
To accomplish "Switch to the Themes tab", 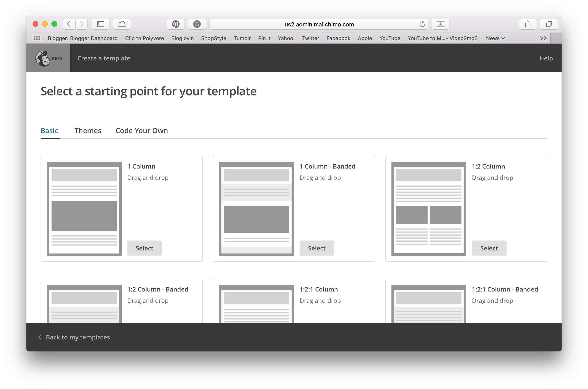I will [x=88, y=130].
